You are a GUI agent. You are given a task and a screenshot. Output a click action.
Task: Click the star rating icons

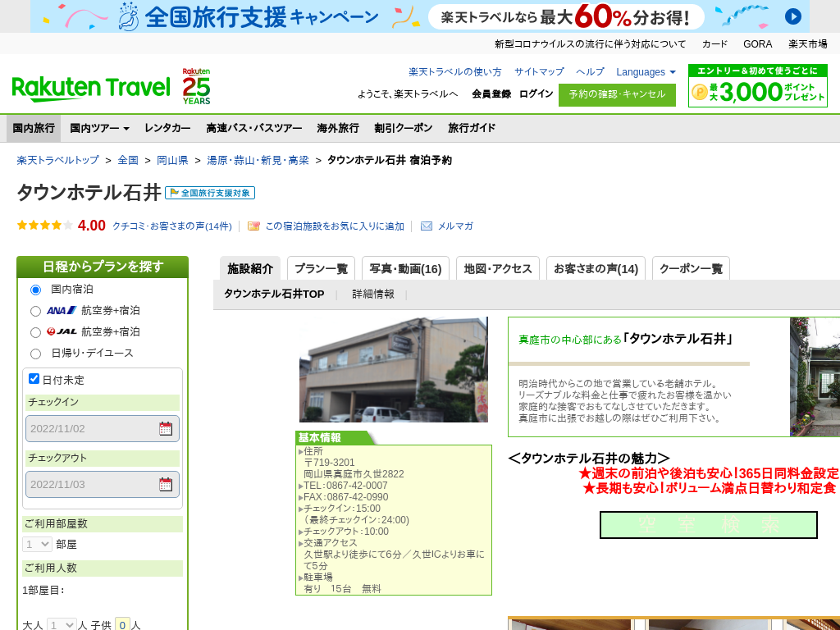coord(44,226)
